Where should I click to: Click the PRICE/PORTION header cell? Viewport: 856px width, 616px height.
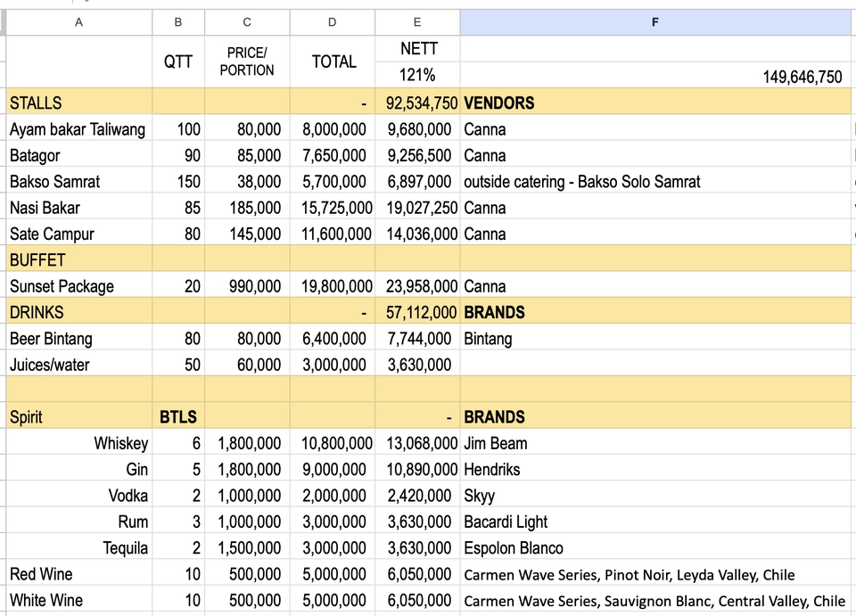pyautogui.click(x=247, y=62)
